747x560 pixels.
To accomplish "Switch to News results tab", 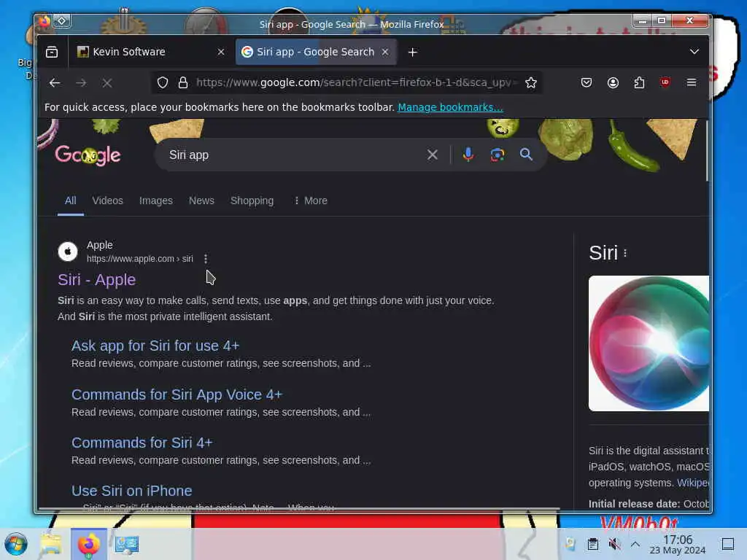I will pos(201,201).
